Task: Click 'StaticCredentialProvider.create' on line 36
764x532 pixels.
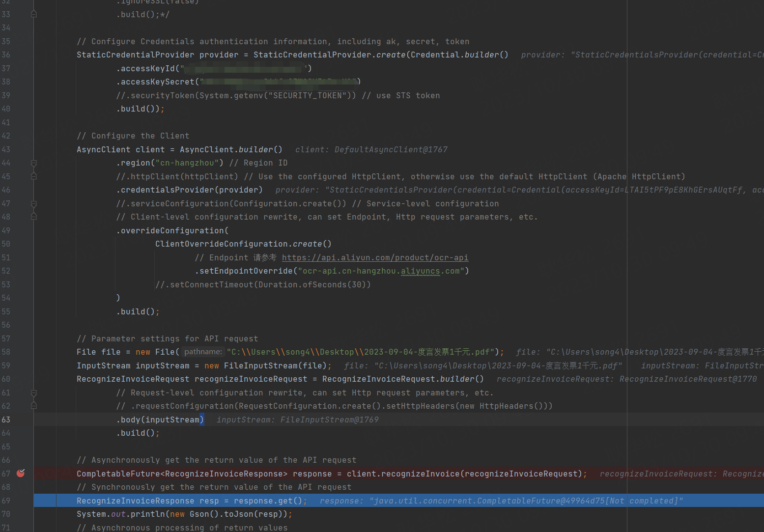Action: pyautogui.click(x=330, y=55)
